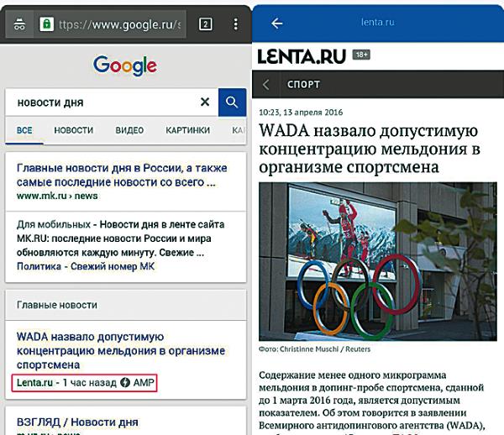Open the Главные новости дня в России result

[122, 176]
